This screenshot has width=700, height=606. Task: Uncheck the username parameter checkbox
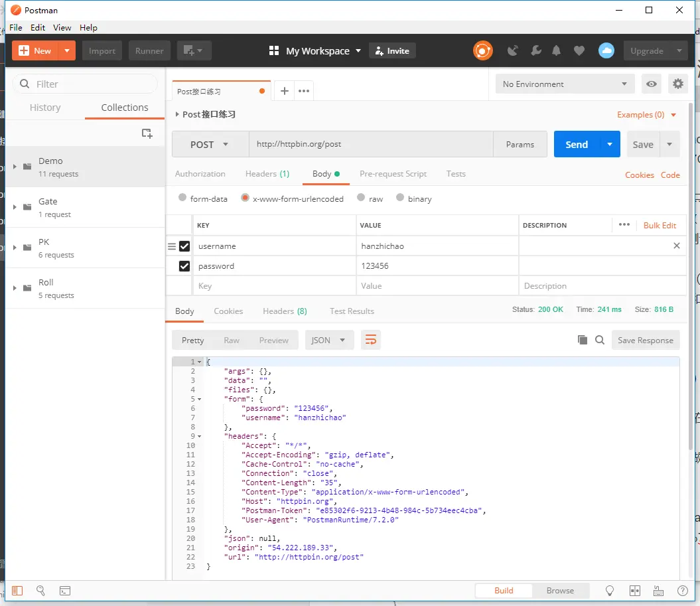click(x=184, y=246)
